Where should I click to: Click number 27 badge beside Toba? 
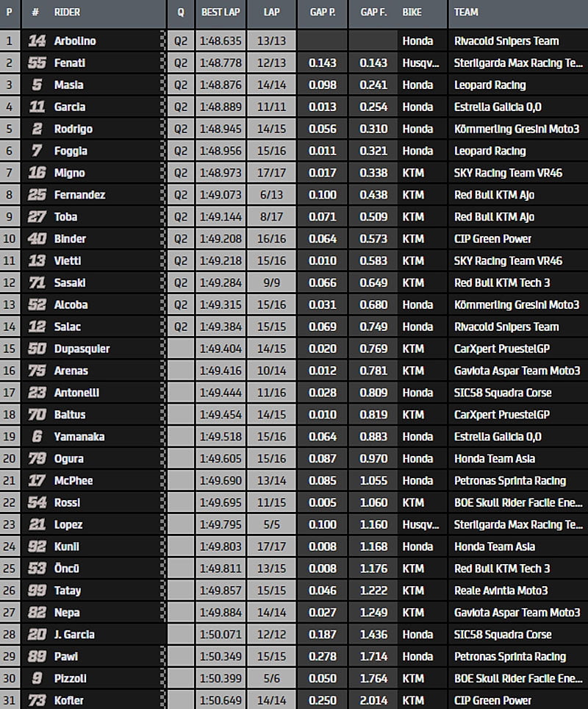point(36,217)
